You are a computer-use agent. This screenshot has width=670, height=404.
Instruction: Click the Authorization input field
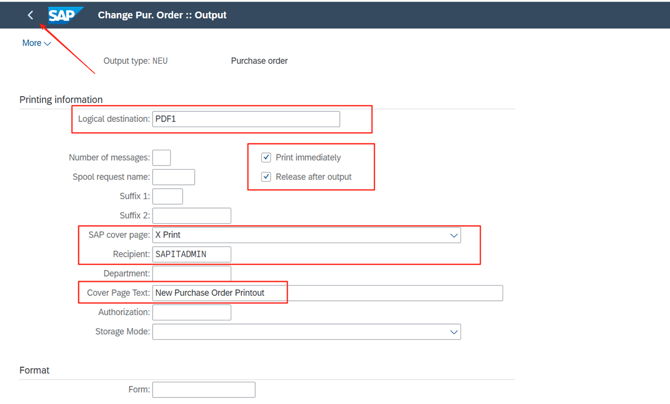[191, 313]
